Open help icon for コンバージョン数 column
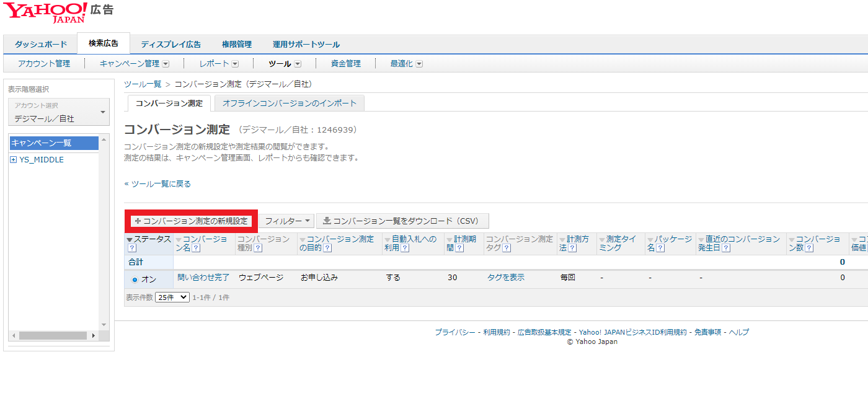 point(810,248)
